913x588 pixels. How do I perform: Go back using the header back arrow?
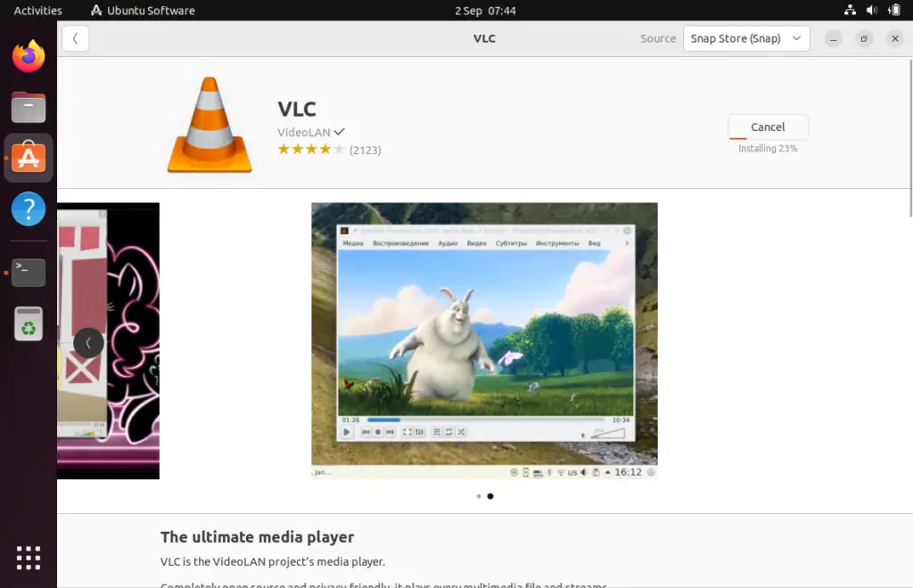pos(75,38)
